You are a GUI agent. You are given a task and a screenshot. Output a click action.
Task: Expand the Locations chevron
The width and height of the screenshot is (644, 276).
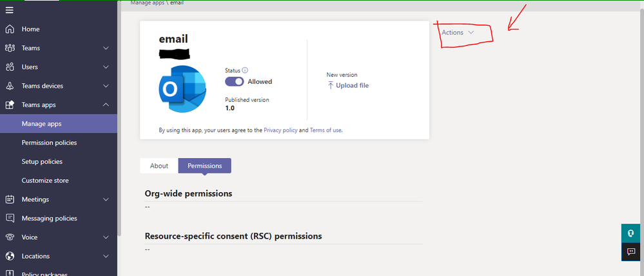click(106, 256)
